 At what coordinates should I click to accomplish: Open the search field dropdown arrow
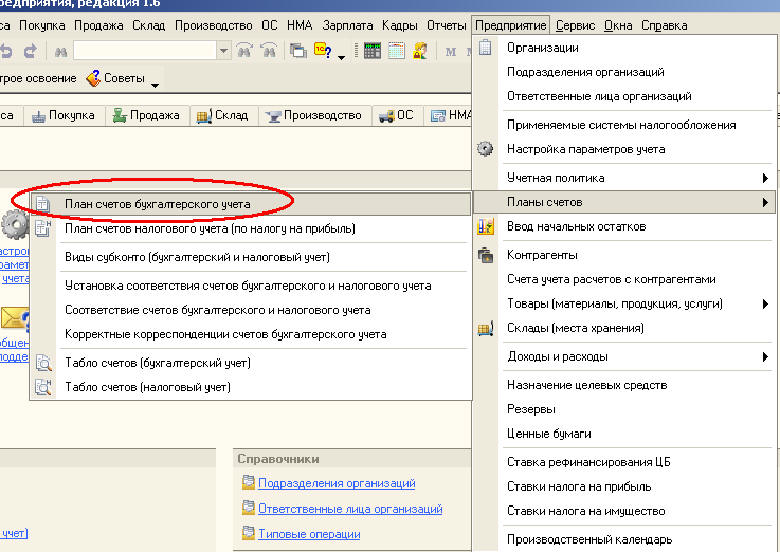point(223,50)
